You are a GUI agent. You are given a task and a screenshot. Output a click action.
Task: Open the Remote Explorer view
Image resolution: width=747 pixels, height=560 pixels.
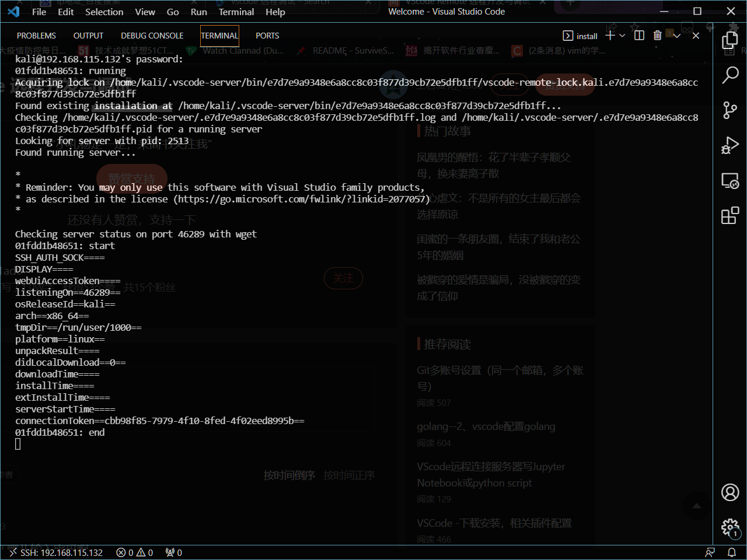[x=730, y=181]
